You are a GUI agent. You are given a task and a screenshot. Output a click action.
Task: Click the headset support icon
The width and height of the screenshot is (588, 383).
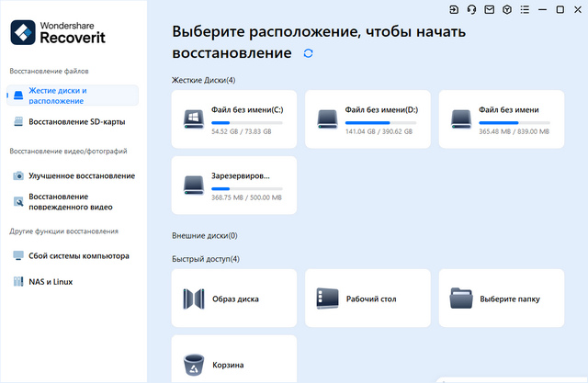[x=470, y=9]
